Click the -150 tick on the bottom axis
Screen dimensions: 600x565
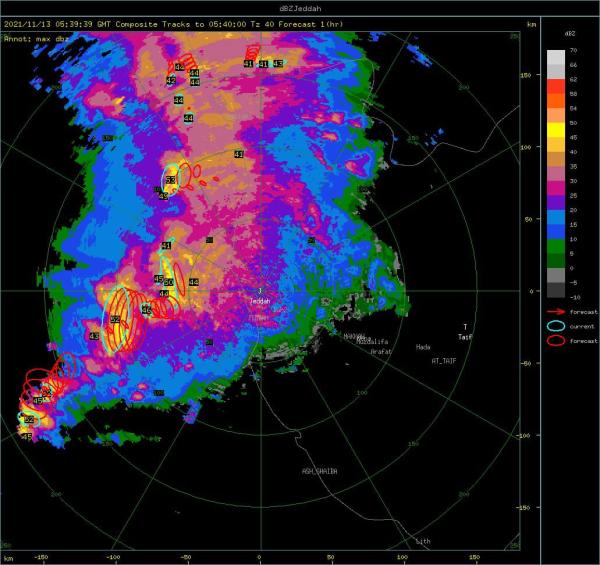coord(41,557)
